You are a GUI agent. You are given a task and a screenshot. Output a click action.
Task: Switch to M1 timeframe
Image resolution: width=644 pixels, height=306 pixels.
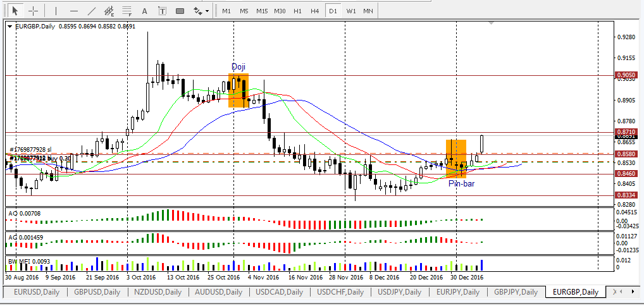[x=226, y=11]
